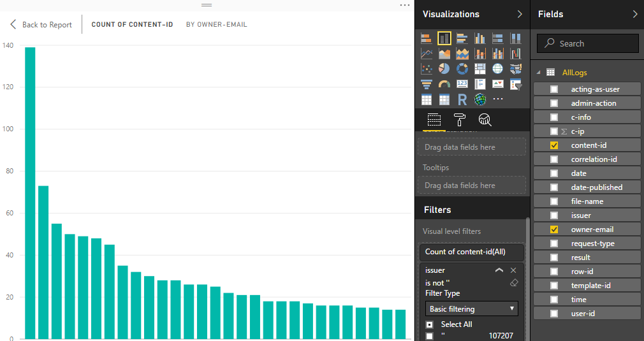Open the Format paint roller tab
The image size is (644, 341).
pos(459,120)
